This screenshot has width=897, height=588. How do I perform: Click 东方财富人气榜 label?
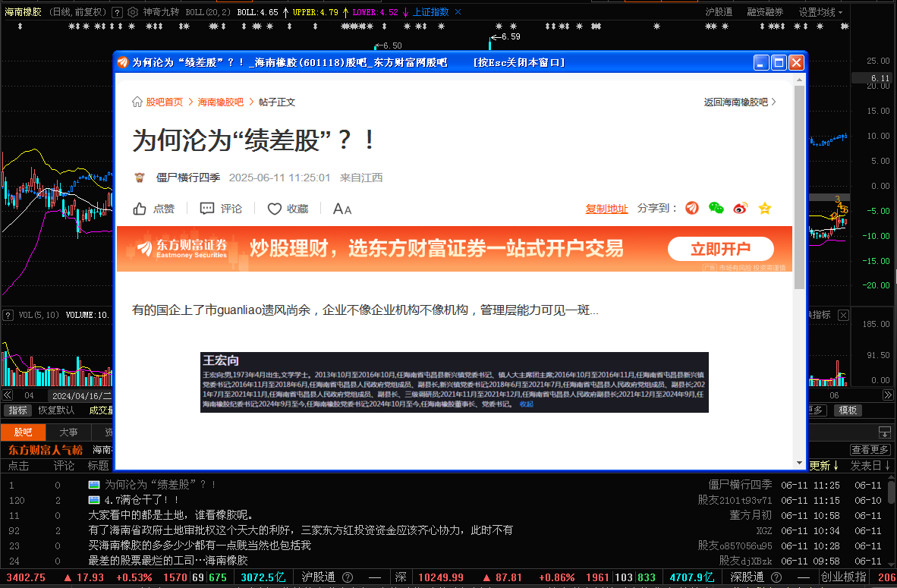[x=46, y=450]
